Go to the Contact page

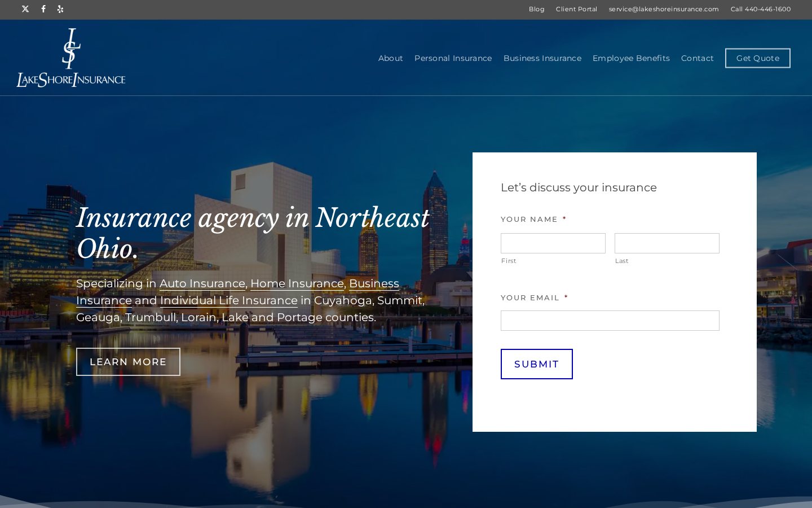pyautogui.click(x=697, y=58)
